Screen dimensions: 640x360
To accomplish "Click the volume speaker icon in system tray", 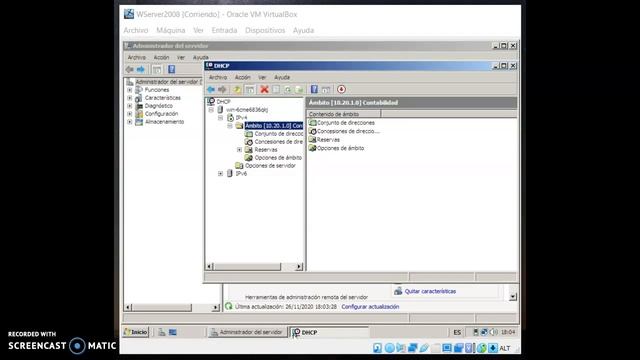I will [493, 332].
